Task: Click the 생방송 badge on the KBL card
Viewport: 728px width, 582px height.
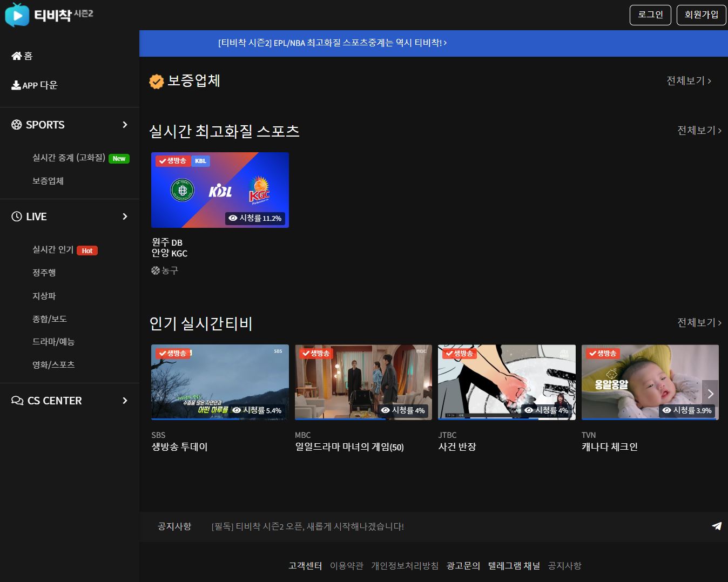Action: click(173, 161)
